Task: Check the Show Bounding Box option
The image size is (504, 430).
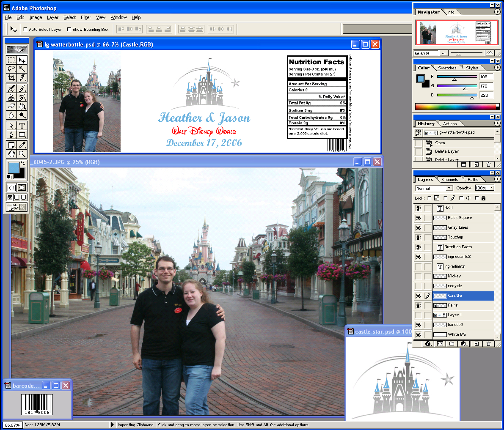Action: [x=69, y=30]
